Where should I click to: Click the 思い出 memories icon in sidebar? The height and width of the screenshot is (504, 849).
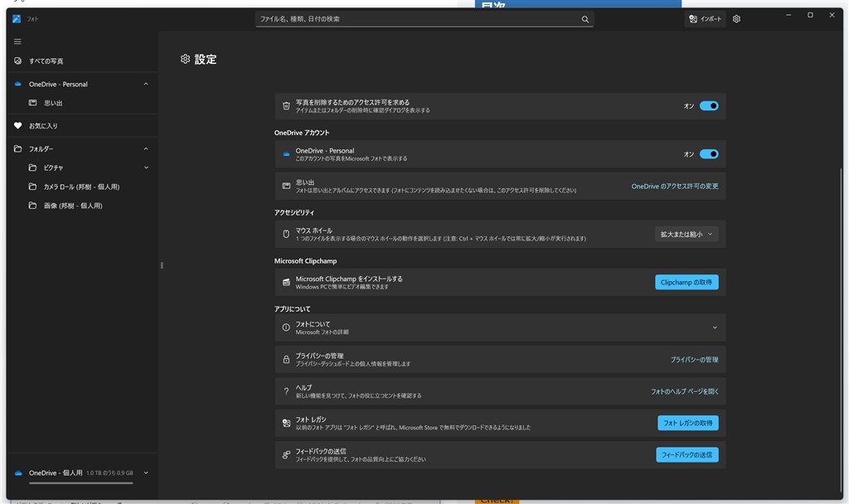click(x=32, y=102)
